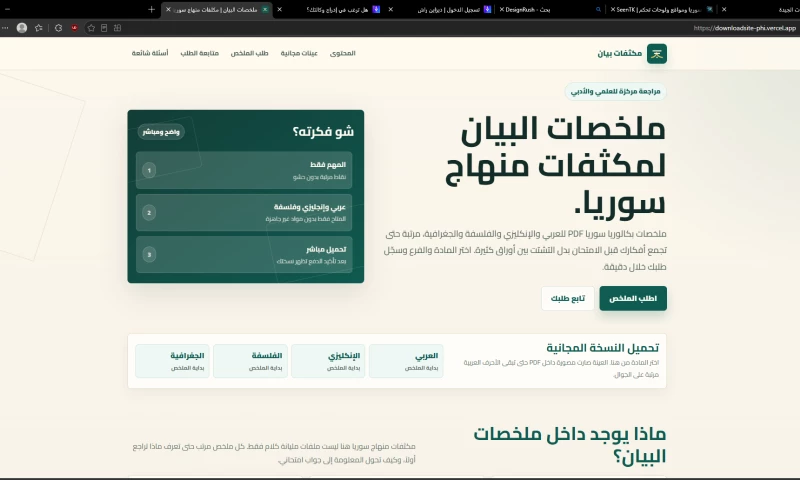The height and width of the screenshot is (480, 800).
Task: Open the immersive reader icon in address bar
Action: click(x=104, y=28)
